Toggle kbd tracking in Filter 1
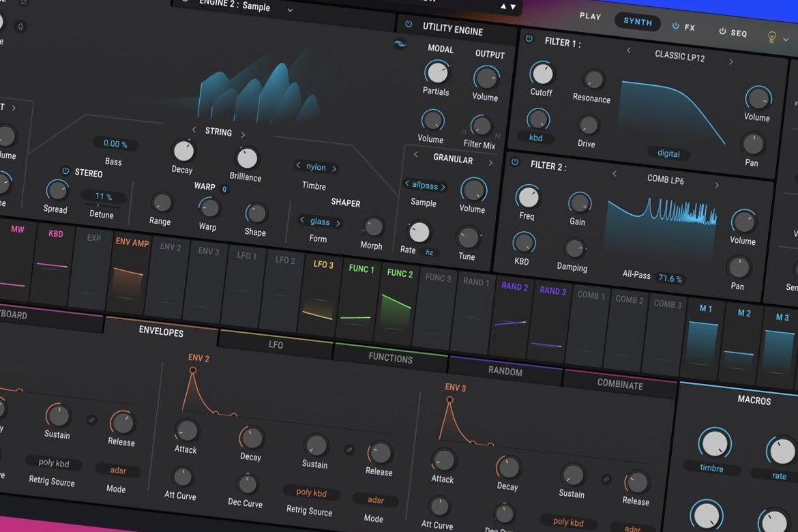The image size is (798, 532). [x=537, y=137]
